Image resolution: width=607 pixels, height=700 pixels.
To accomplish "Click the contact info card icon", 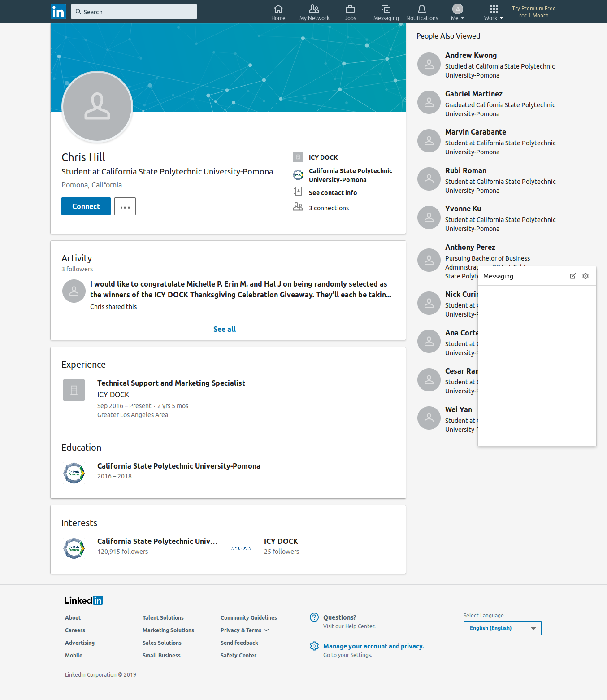I will coord(298,191).
